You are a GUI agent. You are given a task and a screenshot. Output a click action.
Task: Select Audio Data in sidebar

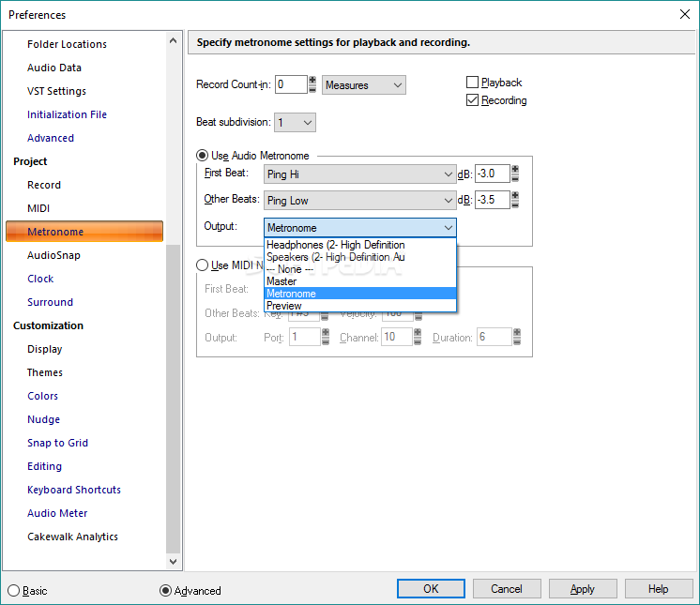click(54, 68)
